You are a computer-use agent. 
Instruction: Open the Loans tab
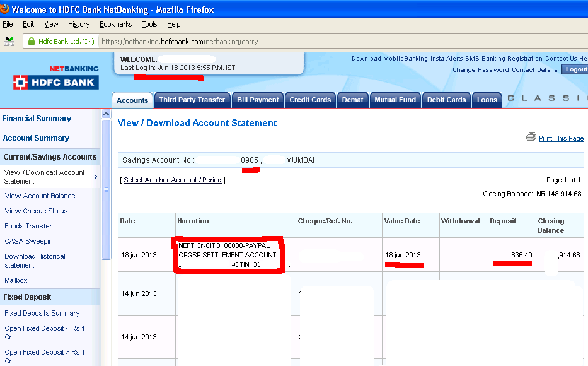click(x=487, y=100)
